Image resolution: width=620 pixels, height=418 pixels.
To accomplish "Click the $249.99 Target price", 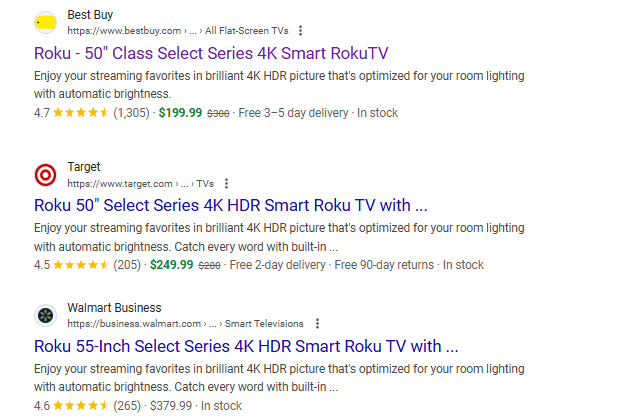I will [x=172, y=265].
